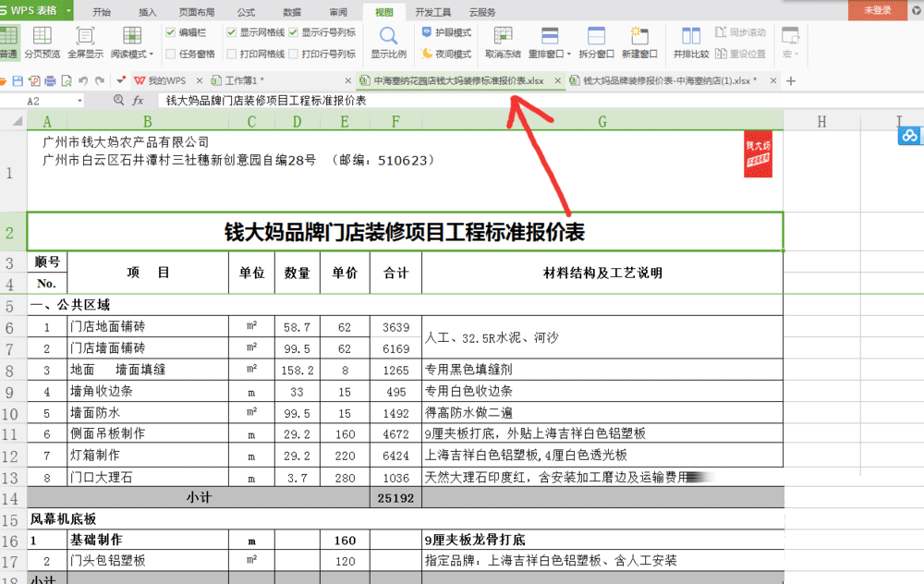Click the export to PDF icon
Screen dimensions: 924x584
coord(34,80)
